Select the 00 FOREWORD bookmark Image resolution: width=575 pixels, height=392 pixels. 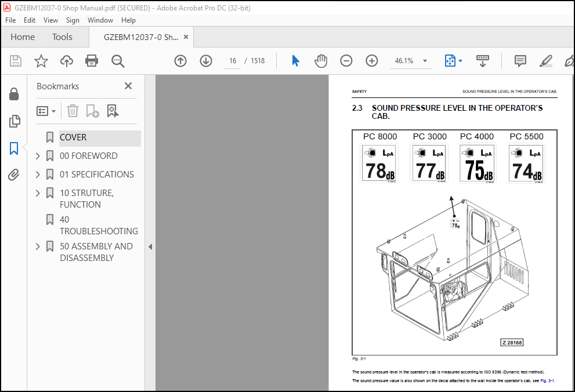tap(89, 156)
